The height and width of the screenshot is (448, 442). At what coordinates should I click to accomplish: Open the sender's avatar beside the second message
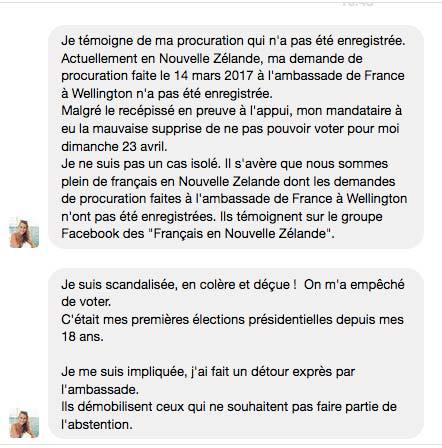coord(24,424)
